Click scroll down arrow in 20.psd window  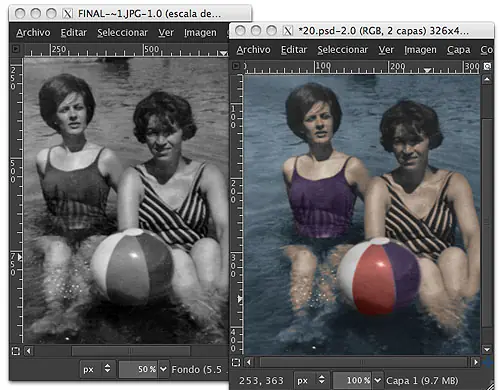pos(487,350)
